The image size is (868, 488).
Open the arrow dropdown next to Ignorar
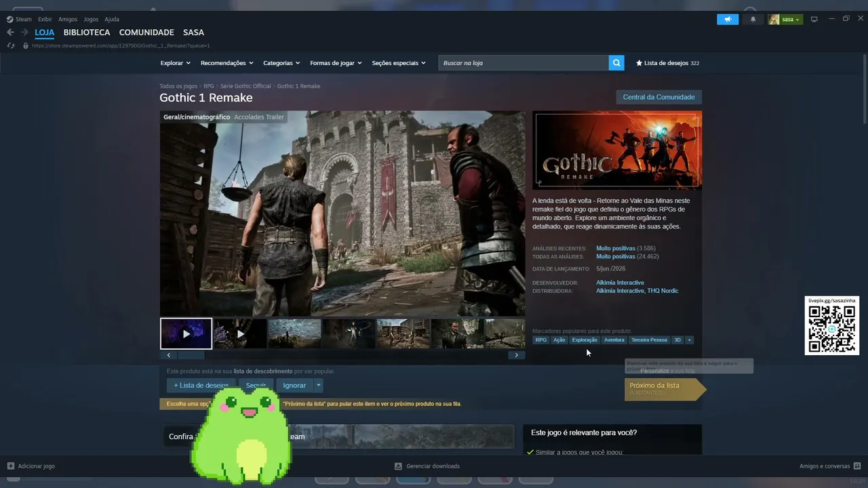point(318,385)
